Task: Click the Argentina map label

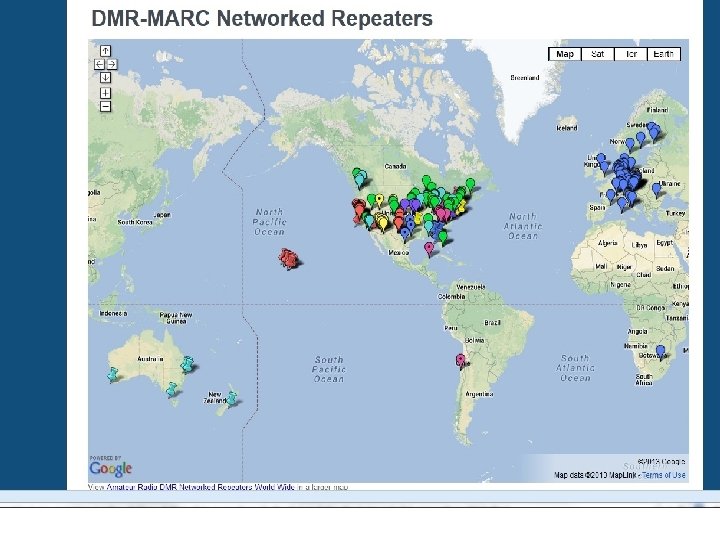Action: coord(479,394)
